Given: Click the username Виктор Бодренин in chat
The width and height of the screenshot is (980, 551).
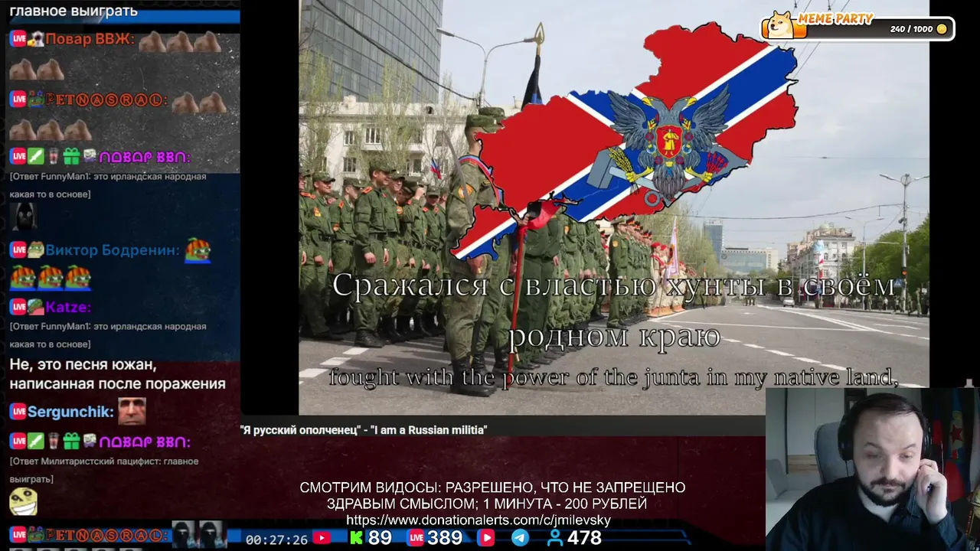Looking at the screenshot, I should [113, 250].
